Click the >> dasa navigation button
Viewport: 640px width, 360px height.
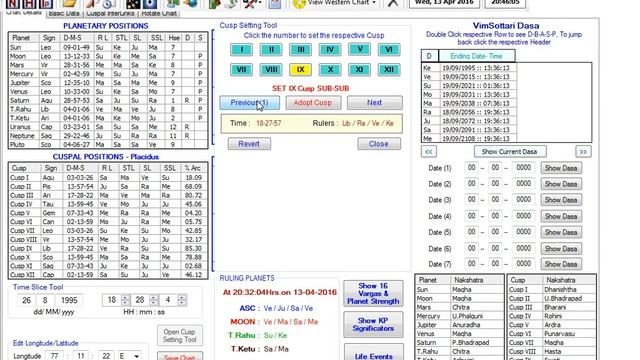tap(583, 152)
